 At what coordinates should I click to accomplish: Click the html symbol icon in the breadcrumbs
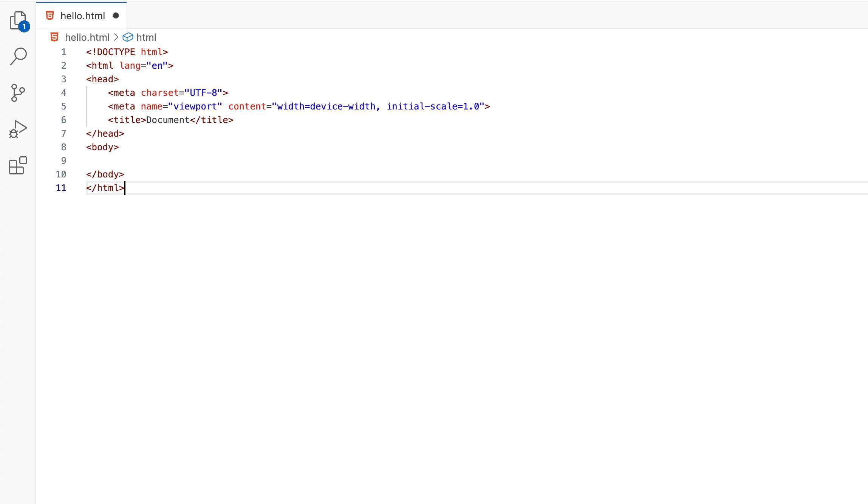click(128, 37)
